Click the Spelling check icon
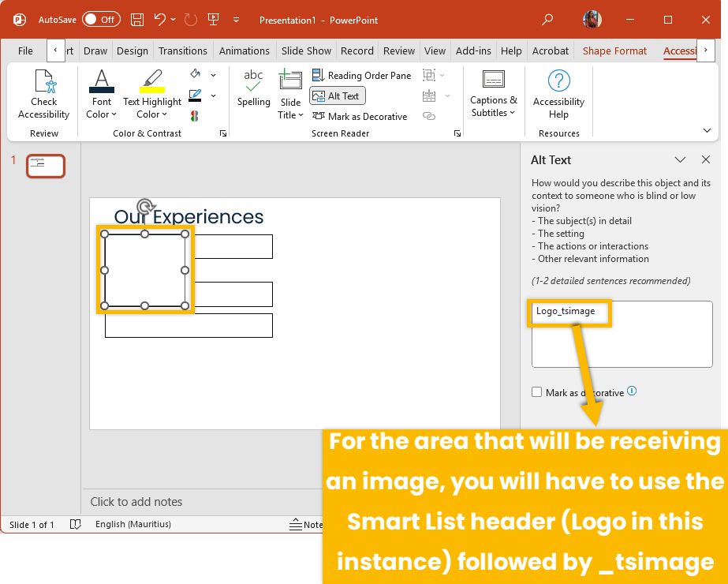The width and height of the screenshot is (728, 584). (x=253, y=88)
